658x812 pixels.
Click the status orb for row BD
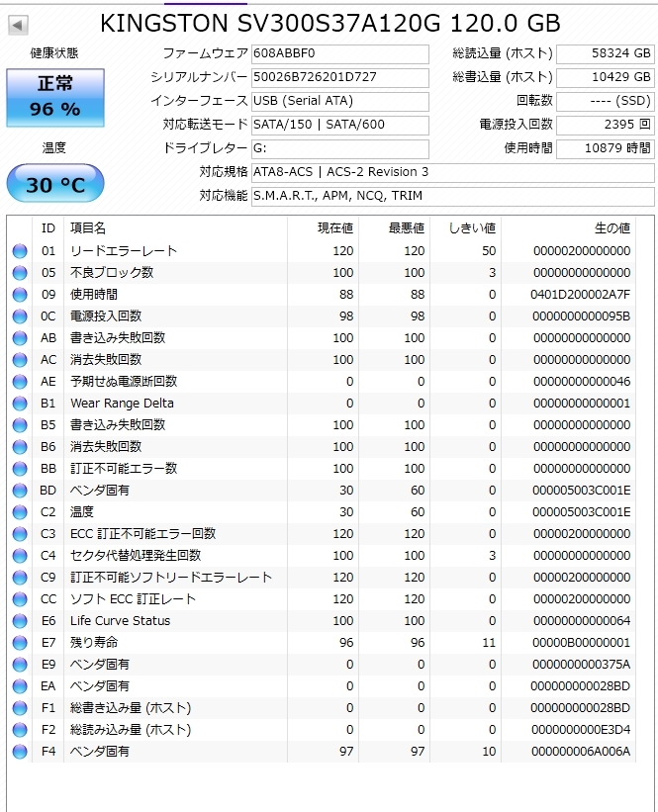pyautogui.click(x=20, y=491)
